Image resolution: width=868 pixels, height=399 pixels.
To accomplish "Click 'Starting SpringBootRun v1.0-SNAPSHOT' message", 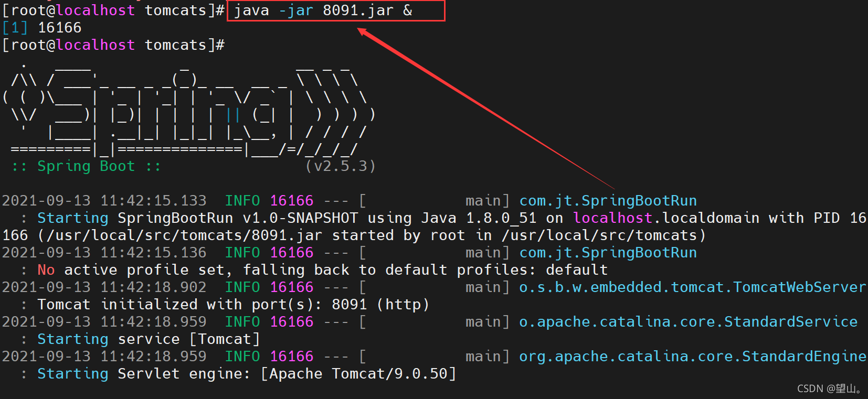I will click(x=198, y=218).
